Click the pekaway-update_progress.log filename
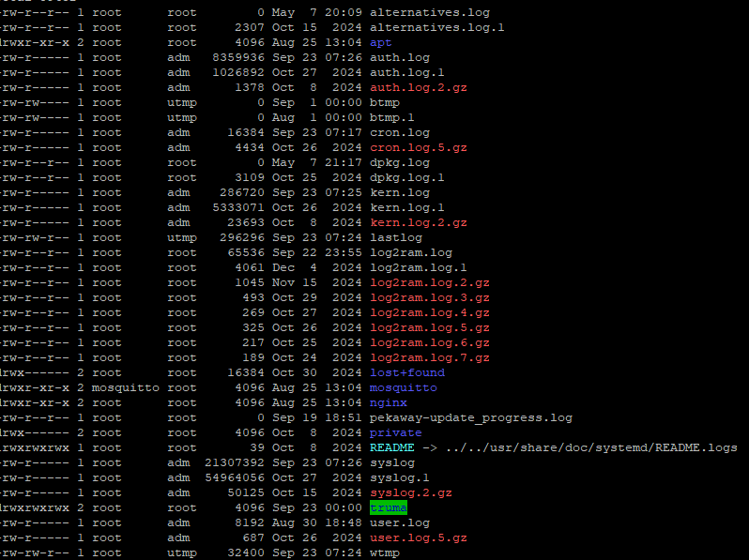The image size is (749, 560). click(x=470, y=417)
